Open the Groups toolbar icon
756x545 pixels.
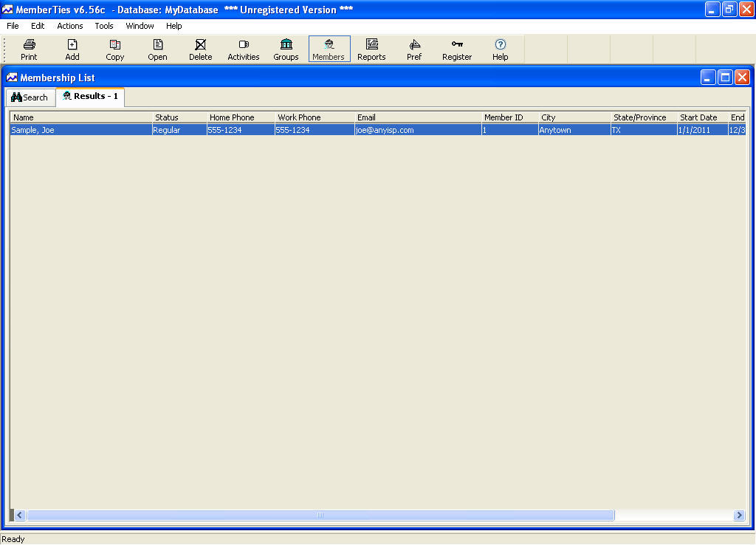coord(286,49)
